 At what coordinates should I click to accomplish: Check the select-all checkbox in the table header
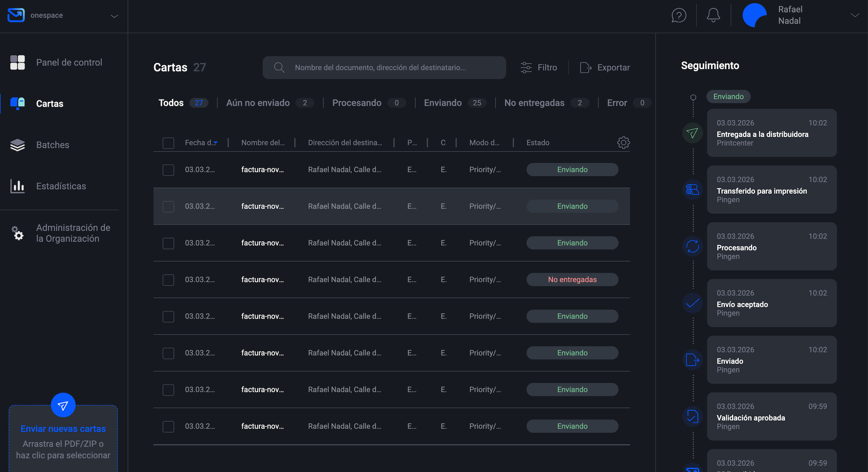click(x=168, y=143)
